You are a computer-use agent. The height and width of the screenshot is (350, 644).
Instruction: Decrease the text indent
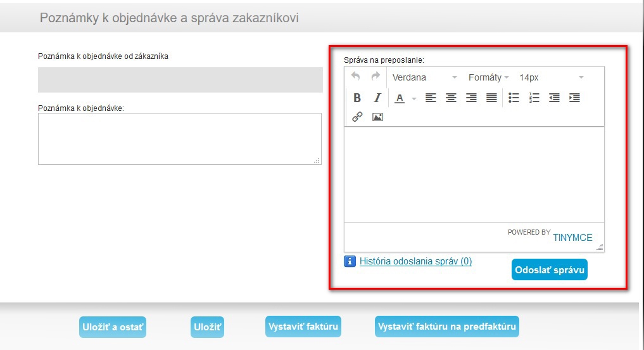(554, 98)
